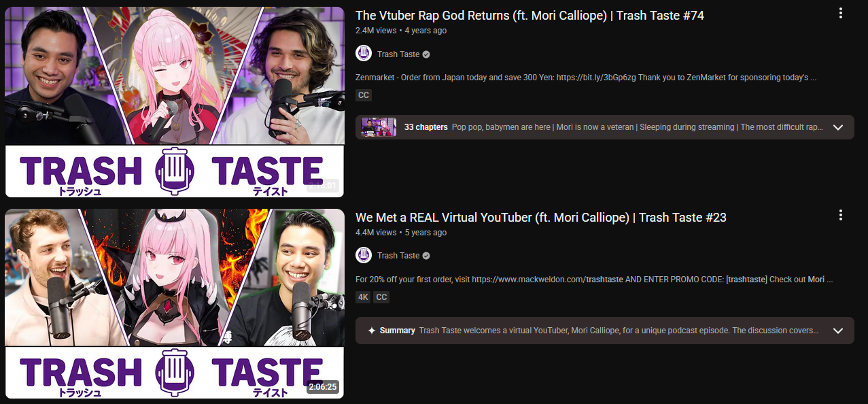This screenshot has width=868, height=404.
Task: Click Trash Taste channel avatar under #23 video
Action: click(364, 255)
